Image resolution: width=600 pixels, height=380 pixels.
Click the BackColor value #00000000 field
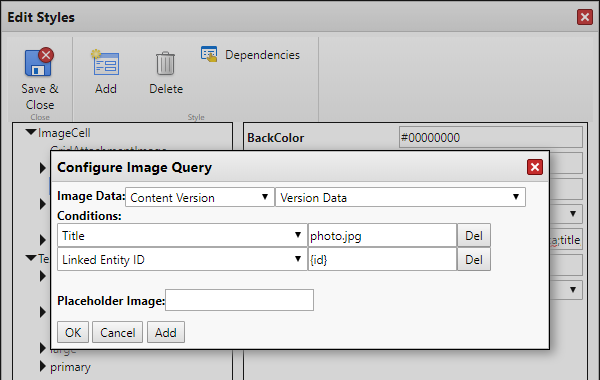(x=491, y=137)
